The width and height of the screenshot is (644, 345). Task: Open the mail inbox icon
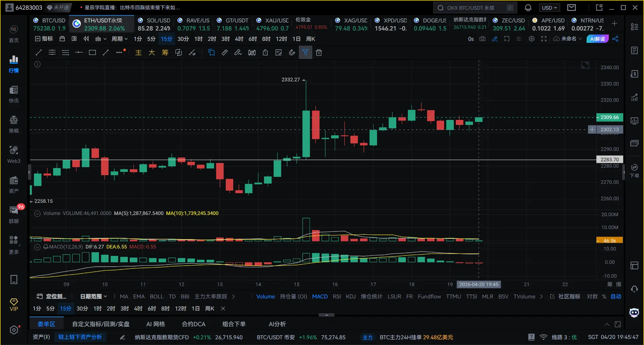(x=572, y=8)
